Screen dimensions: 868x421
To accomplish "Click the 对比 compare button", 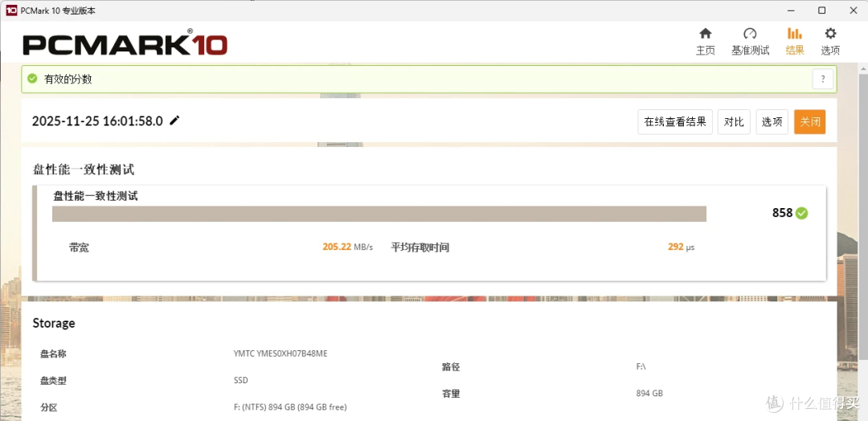I will pos(734,121).
